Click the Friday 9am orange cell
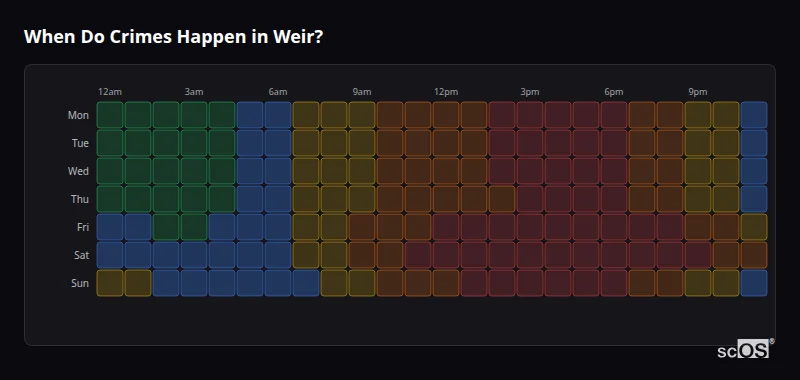The image size is (800, 380). click(362, 227)
